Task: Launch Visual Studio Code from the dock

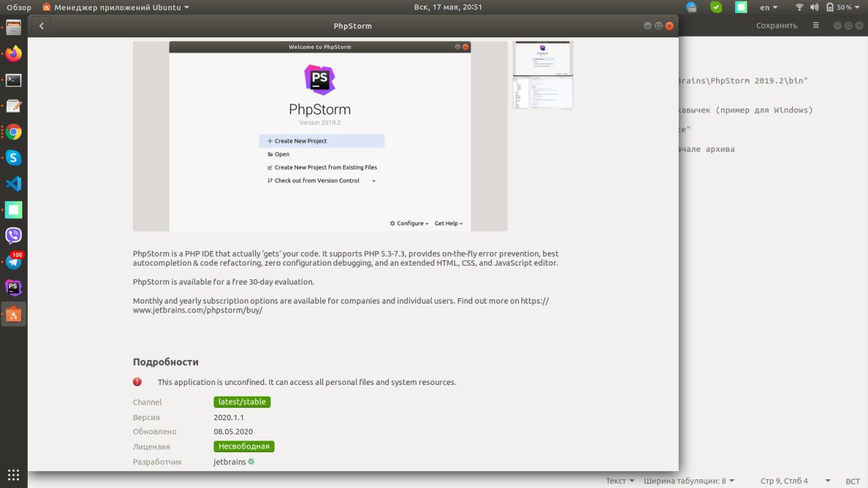Action: pos(14,184)
